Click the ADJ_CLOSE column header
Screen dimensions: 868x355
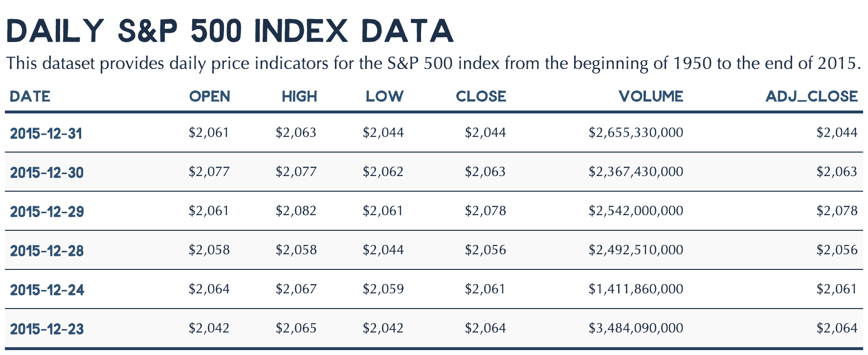point(811,96)
